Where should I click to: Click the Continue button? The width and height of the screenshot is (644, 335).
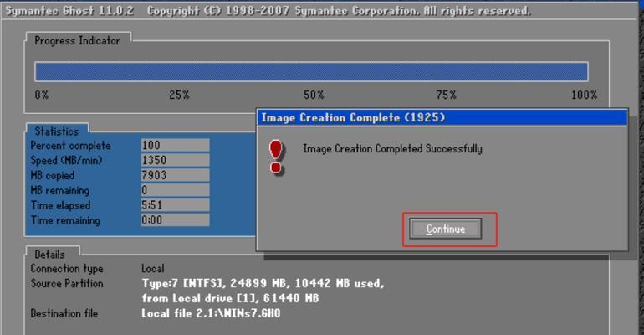[445, 229]
